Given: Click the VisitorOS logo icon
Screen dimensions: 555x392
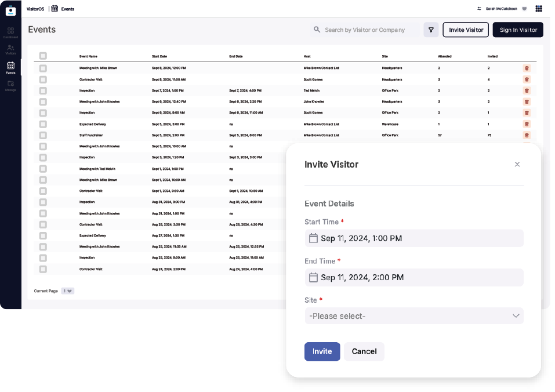Looking at the screenshot, I should click(10, 10).
